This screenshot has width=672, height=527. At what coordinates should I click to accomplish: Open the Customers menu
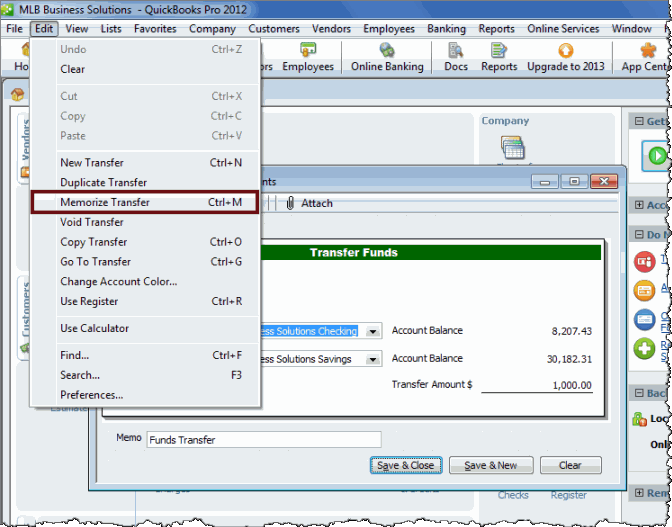point(274,29)
